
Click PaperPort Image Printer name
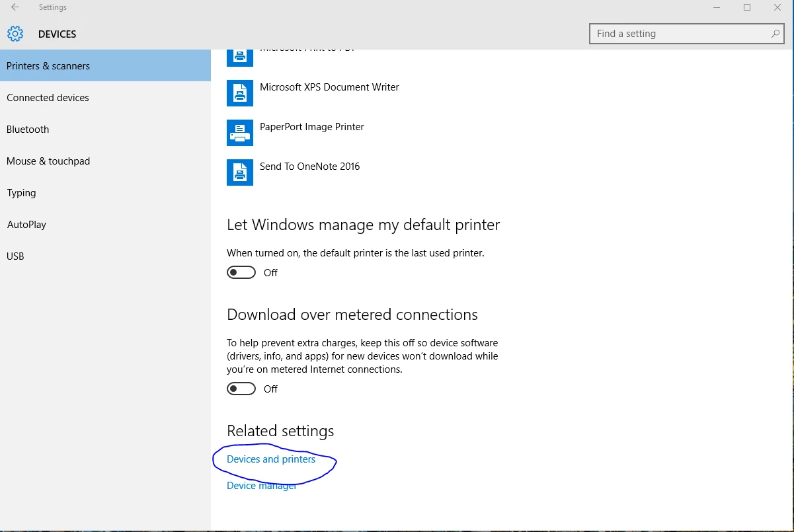tap(312, 127)
